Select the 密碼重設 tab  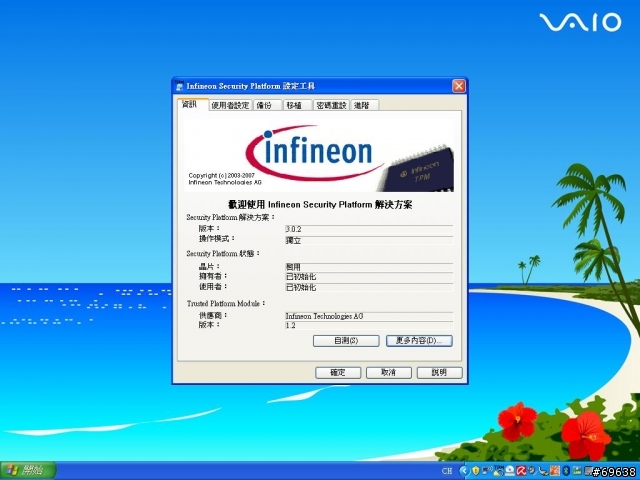(331, 105)
